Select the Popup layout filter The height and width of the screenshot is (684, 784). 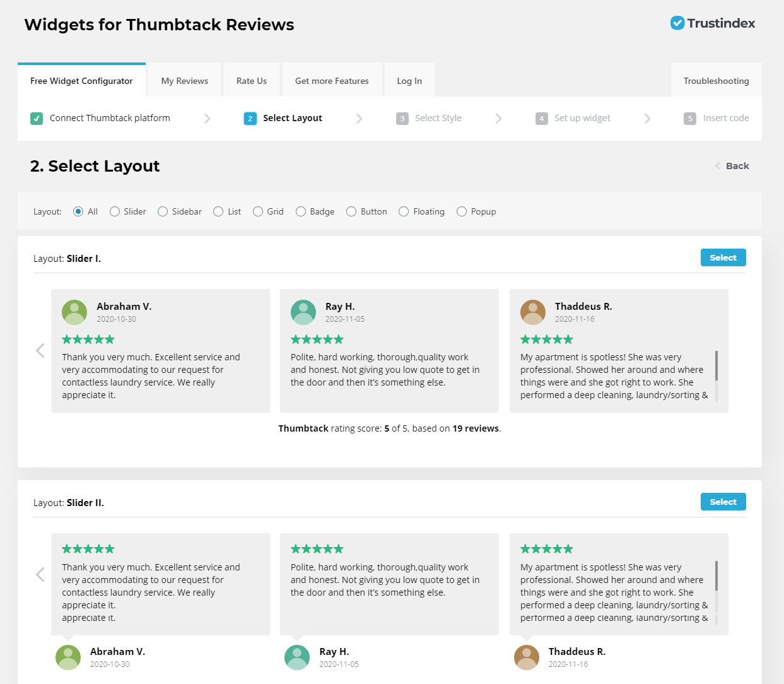[x=462, y=211]
